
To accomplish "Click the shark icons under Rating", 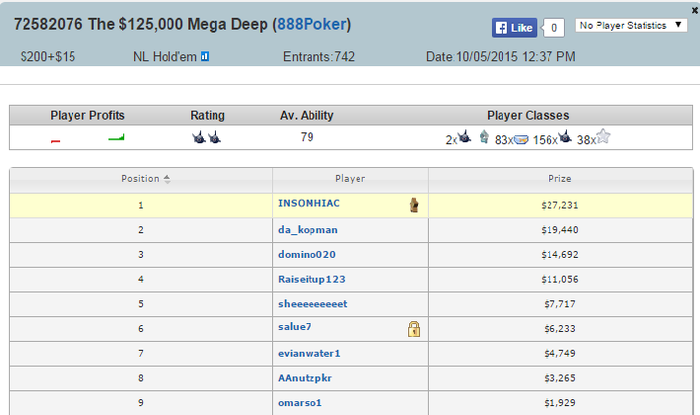I will tap(207, 138).
